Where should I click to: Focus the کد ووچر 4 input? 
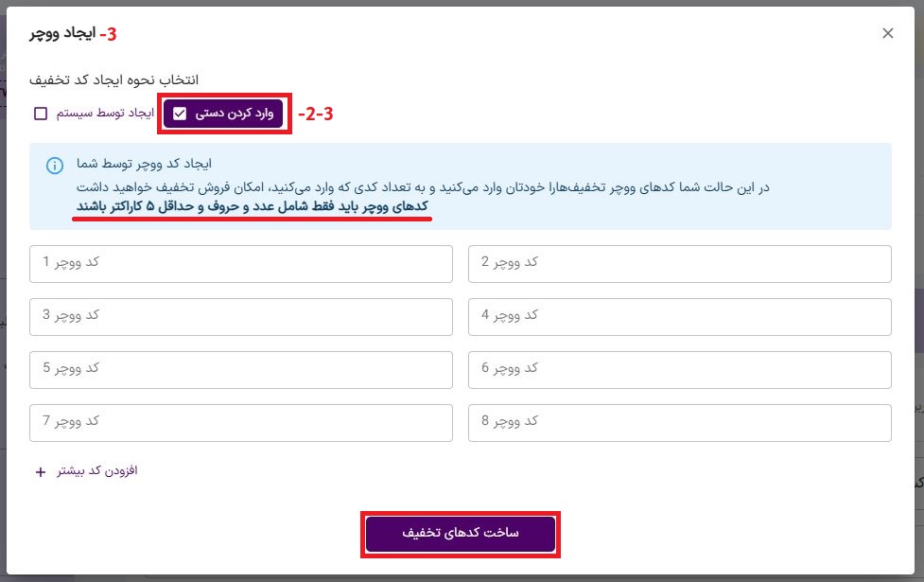click(679, 316)
